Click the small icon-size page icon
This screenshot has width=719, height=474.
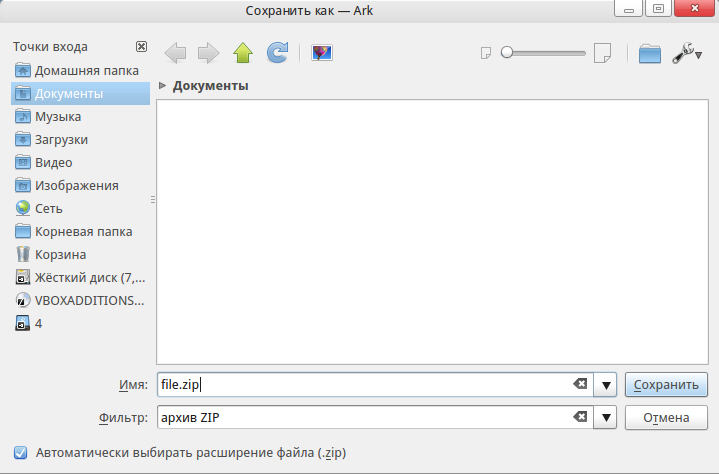(486, 53)
